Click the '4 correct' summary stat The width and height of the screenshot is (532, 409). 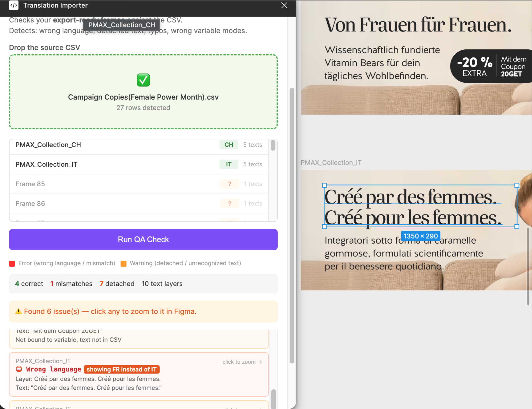(x=29, y=284)
